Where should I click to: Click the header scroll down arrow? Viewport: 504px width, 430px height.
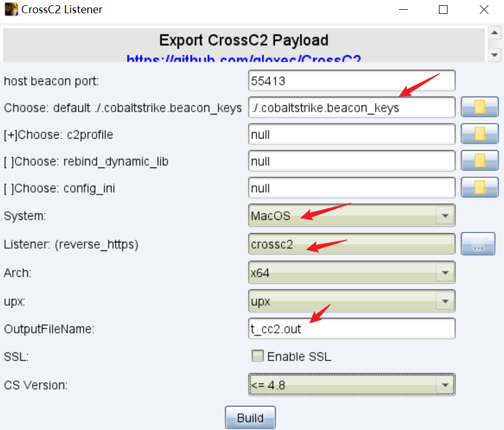click(495, 55)
